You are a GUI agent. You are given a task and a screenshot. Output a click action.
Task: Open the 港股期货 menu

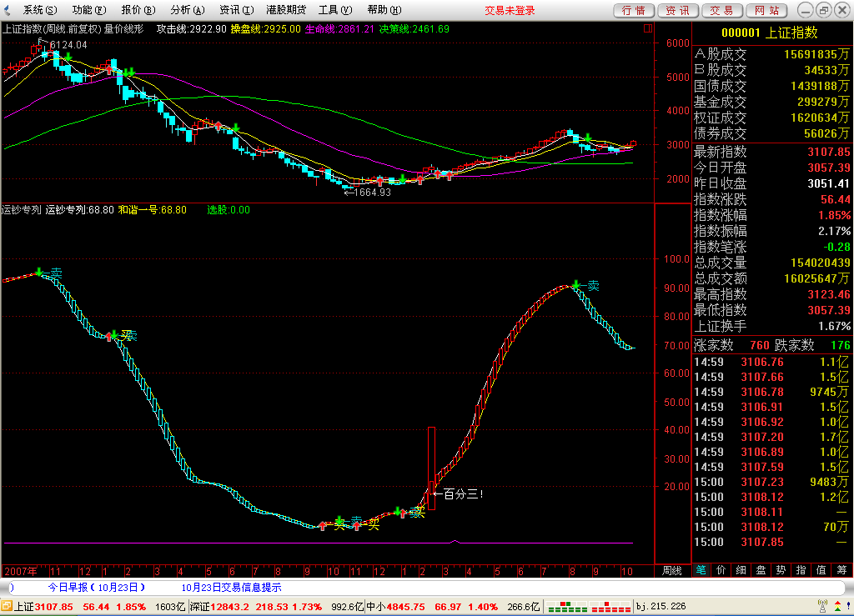coord(286,10)
